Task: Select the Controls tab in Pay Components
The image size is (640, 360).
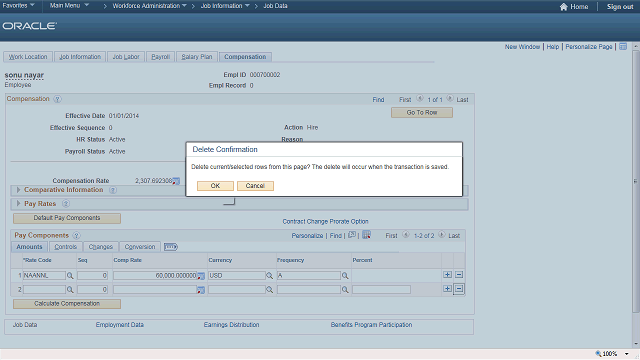Action: (65, 247)
